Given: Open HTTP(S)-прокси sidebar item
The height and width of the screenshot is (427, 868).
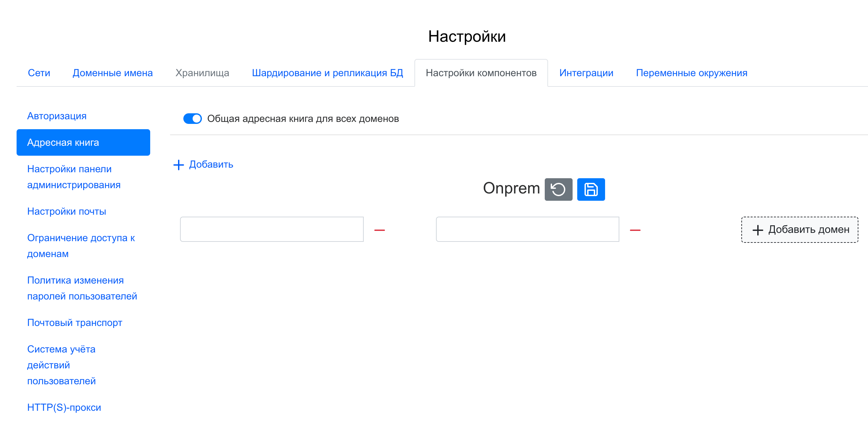Looking at the screenshot, I should pos(64,407).
